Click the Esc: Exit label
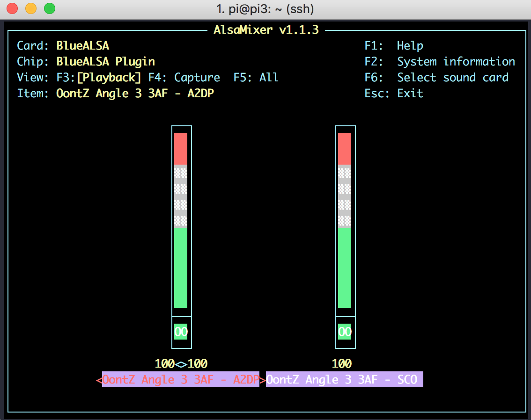The image size is (531, 420). click(x=393, y=93)
